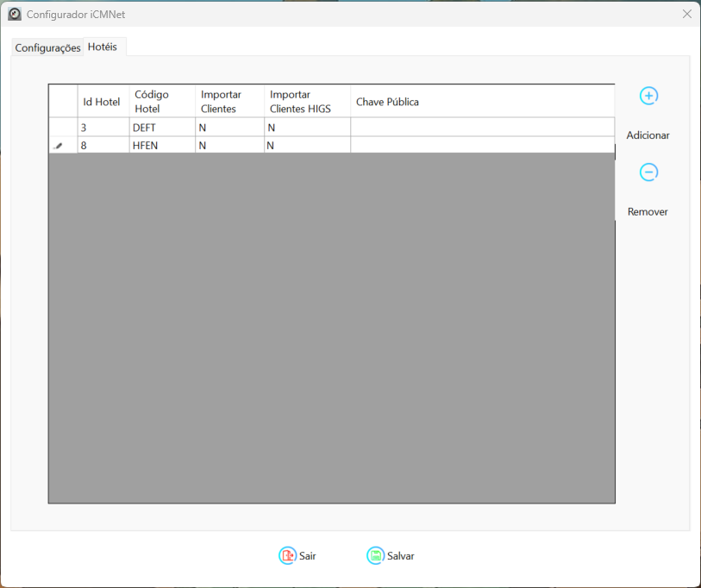Click the Remover minus icon
The image size is (701, 588).
pos(648,172)
